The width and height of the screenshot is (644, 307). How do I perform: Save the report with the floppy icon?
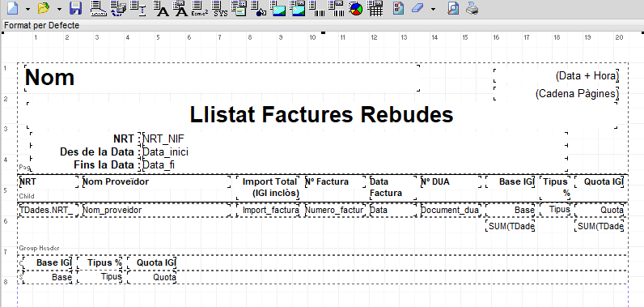(x=75, y=8)
